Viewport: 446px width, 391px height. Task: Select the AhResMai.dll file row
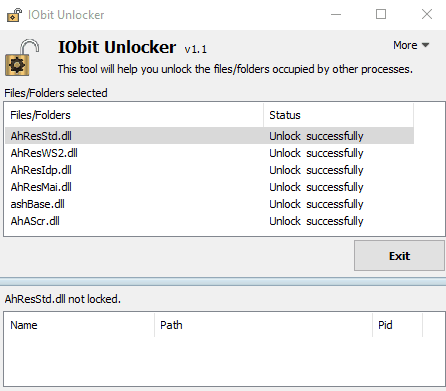click(x=209, y=187)
